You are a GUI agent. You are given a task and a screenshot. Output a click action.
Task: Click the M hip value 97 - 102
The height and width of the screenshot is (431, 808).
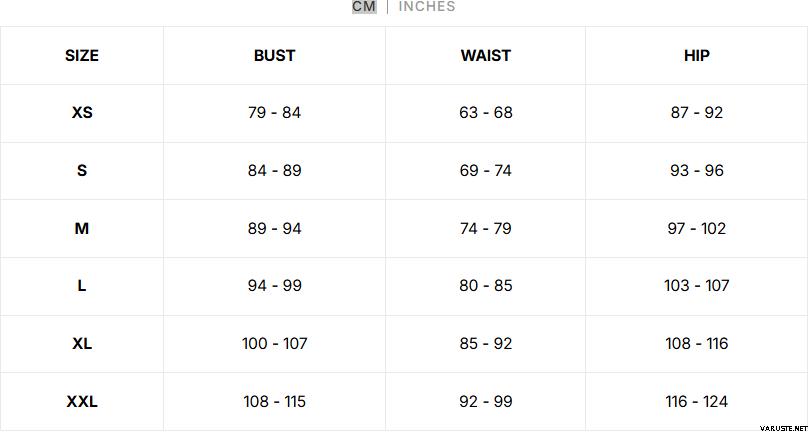(x=697, y=229)
